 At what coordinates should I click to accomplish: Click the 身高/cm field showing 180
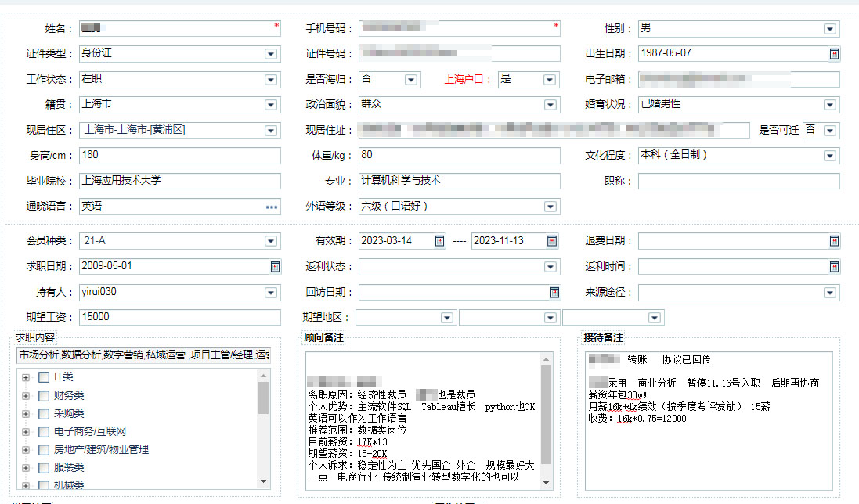179,156
